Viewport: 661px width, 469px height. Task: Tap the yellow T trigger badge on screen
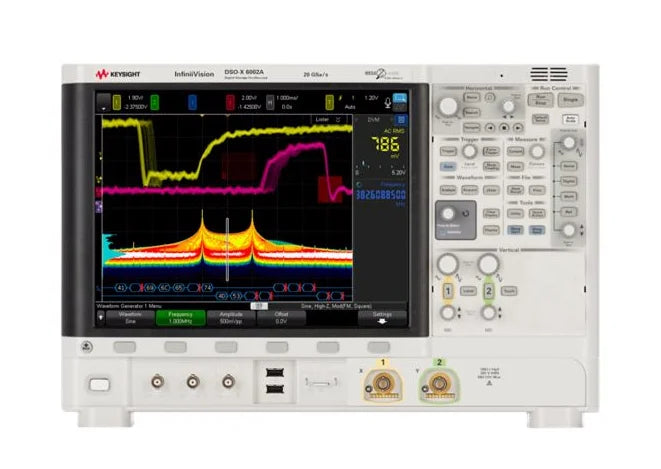[x=329, y=102]
